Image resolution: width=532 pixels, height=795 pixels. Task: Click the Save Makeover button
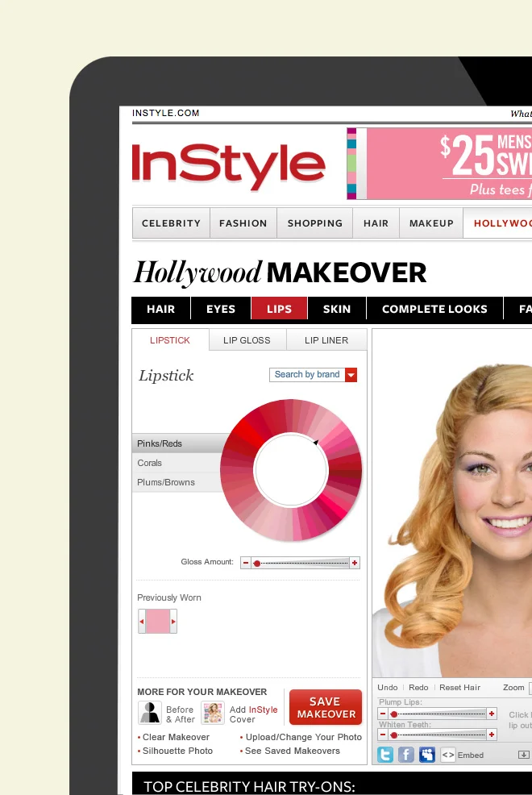[326, 707]
